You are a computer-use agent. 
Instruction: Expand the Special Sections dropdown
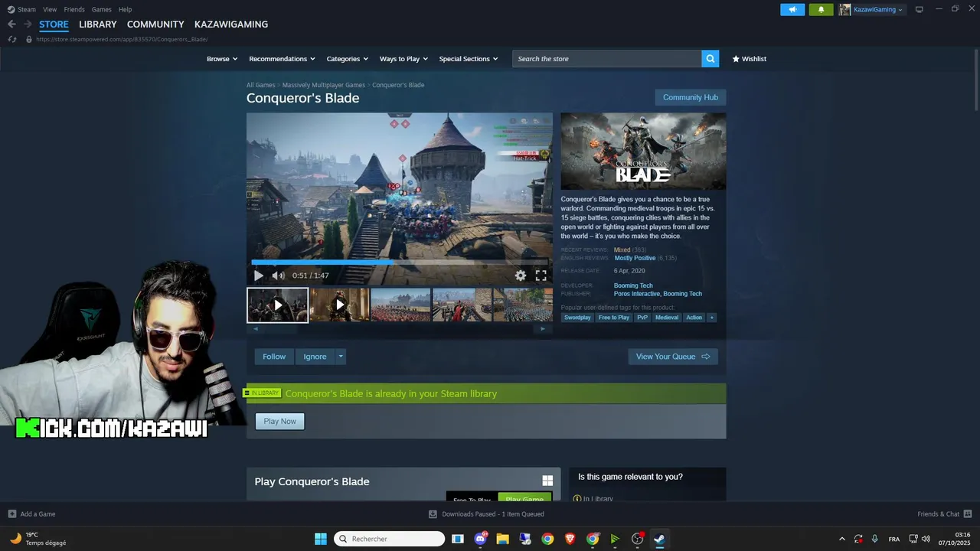coord(468,59)
